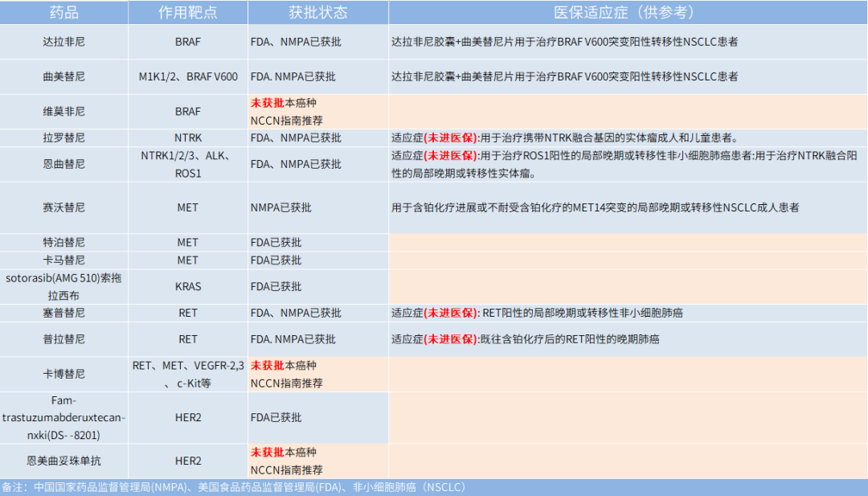Click the 获批状态 column header

(317, 12)
